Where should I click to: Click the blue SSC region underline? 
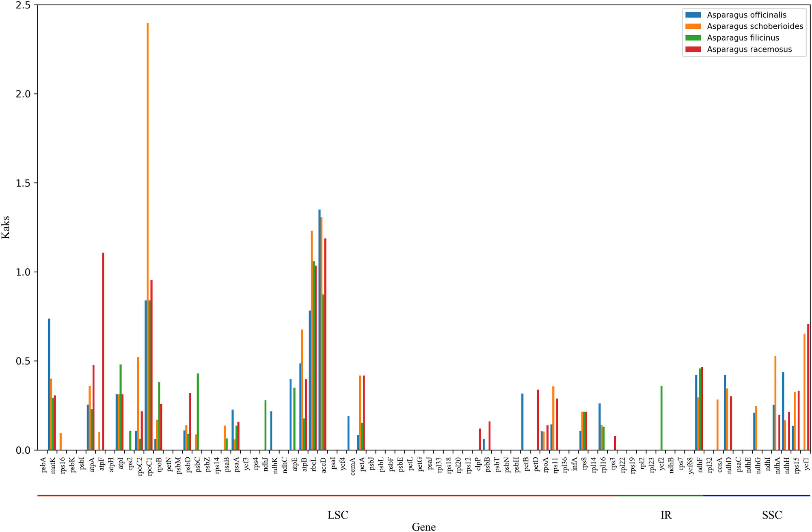tap(756, 495)
